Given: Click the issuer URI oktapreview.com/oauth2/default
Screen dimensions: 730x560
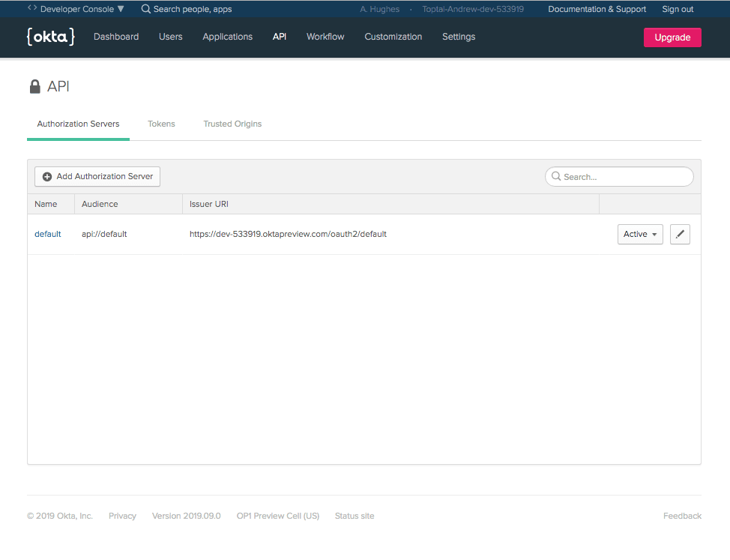Looking at the screenshot, I should [x=288, y=234].
